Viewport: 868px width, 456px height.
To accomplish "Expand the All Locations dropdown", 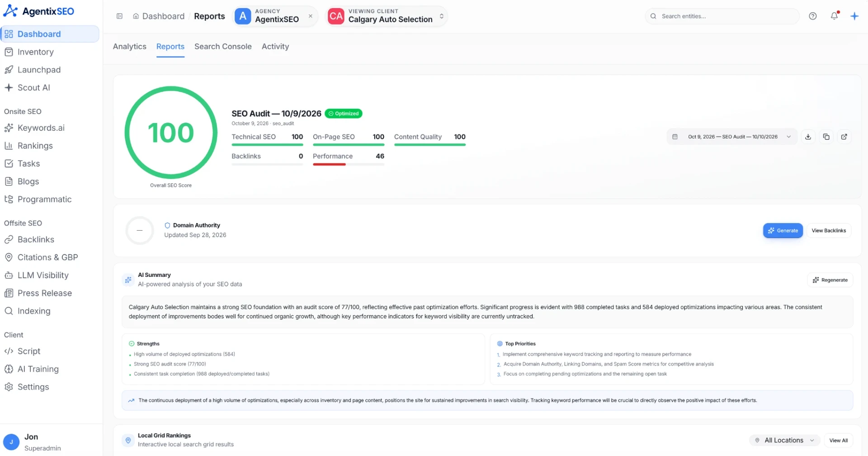I will coord(784,440).
